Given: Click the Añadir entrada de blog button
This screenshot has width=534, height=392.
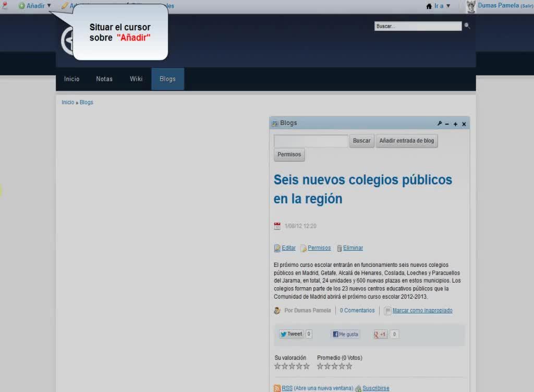Looking at the screenshot, I should pos(406,141).
